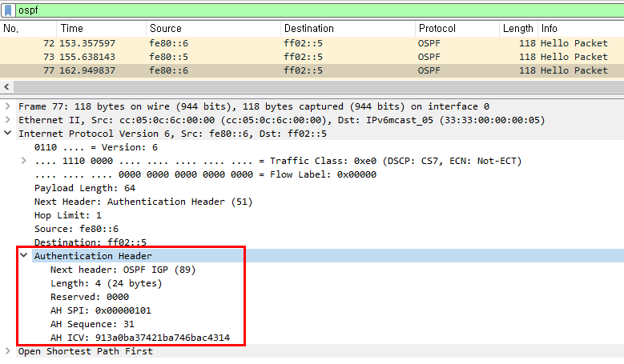Screen dimensions: 624x364
Task: Select the Frame 77 summary line
Action: [254, 106]
